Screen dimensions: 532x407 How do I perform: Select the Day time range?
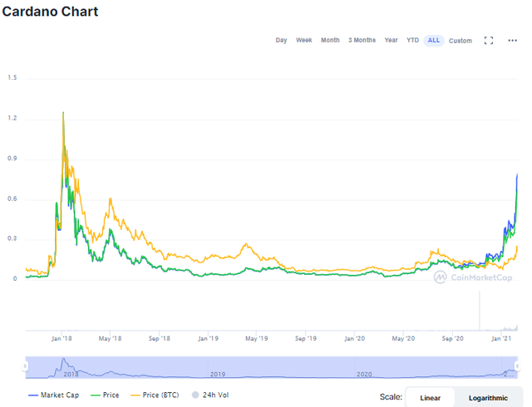click(281, 41)
